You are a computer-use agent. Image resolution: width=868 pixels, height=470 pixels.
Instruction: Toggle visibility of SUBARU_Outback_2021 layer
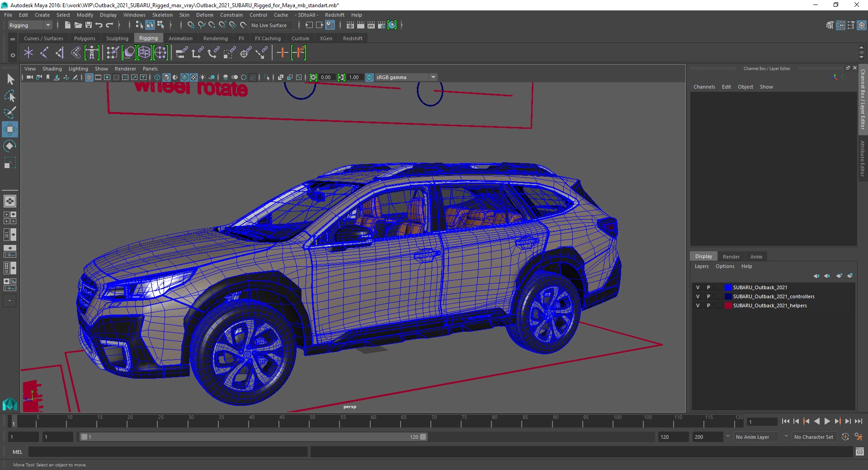pos(698,287)
